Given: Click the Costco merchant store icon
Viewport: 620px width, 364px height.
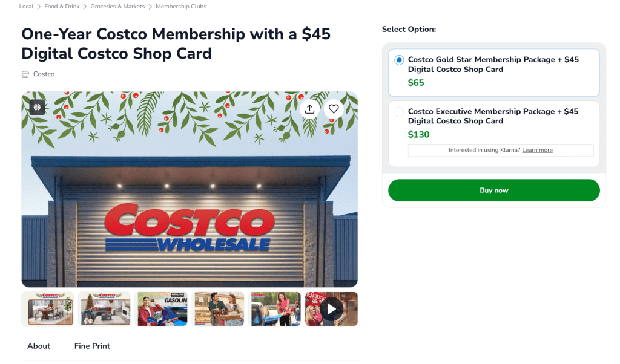Looking at the screenshot, I should click(x=25, y=74).
